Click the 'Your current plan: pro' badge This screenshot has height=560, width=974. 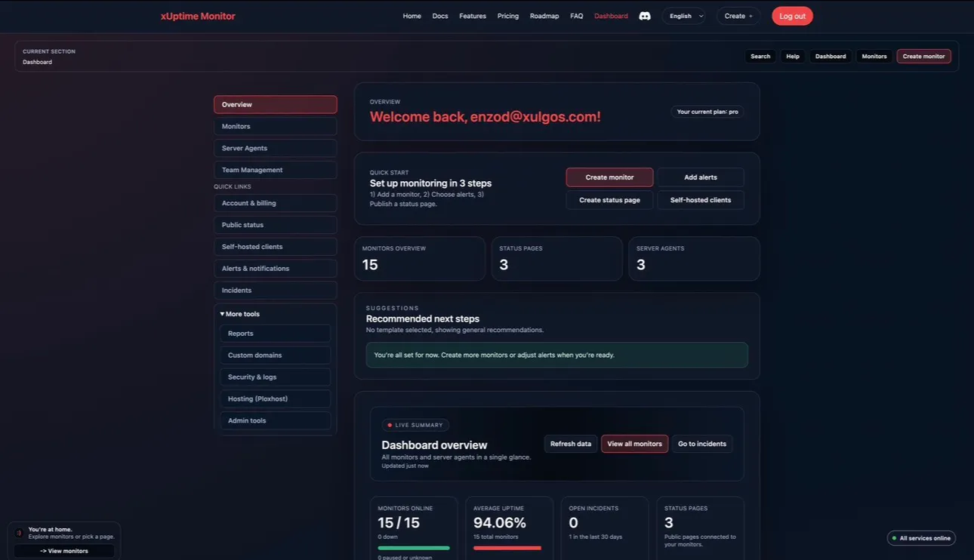(707, 112)
